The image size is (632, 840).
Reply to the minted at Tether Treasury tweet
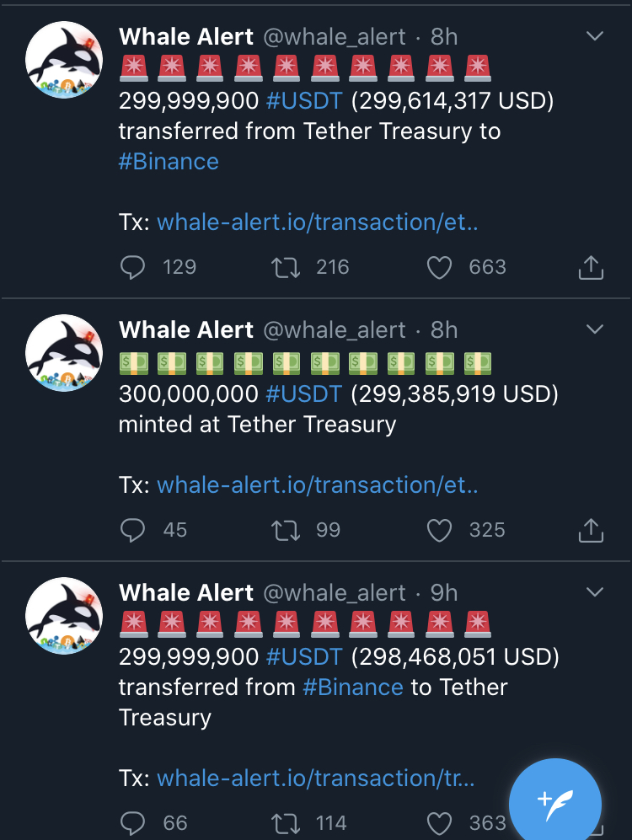(x=132, y=530)
